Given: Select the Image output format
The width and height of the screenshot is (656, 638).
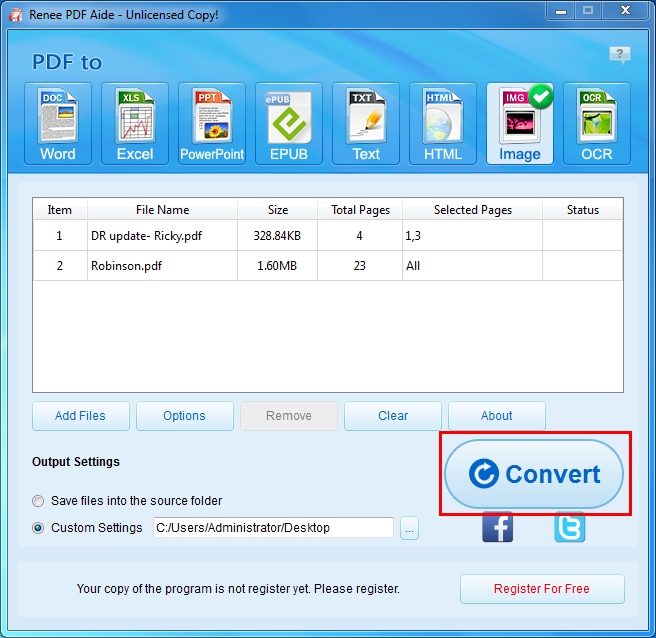Looking at the screenshot, I should (520, 123).
